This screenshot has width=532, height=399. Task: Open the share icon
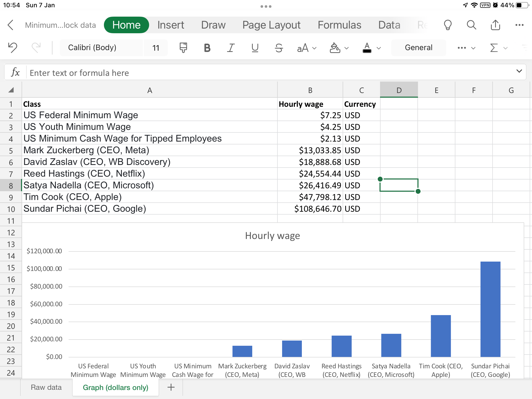coord(495,25)
